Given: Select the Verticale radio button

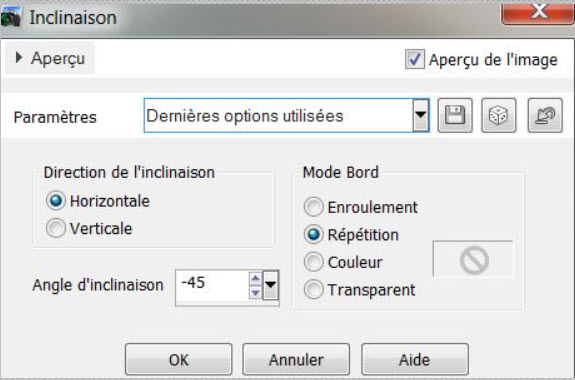Looking at the screenshot, I should (56, 228).
